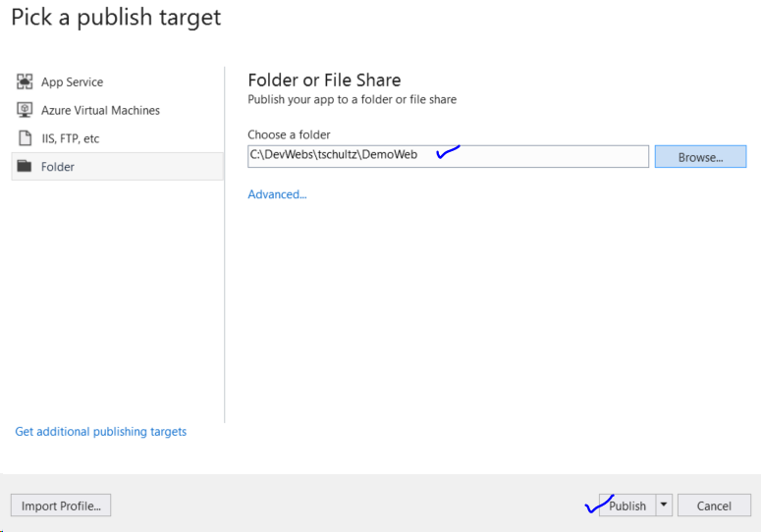Image resolution: width=761 pixels, height=532 pixels.
Task: Click the Pick a publish target title
Action: coord(116,17)
